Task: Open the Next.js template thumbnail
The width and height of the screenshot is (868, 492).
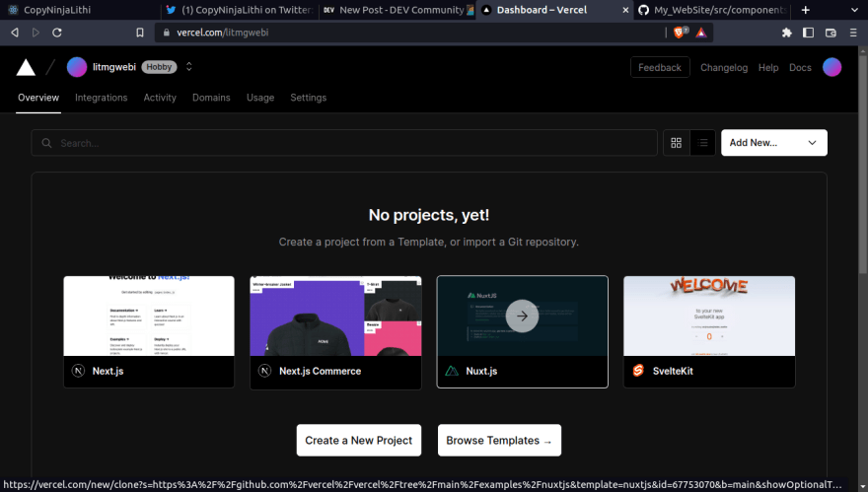Action: 149,316
